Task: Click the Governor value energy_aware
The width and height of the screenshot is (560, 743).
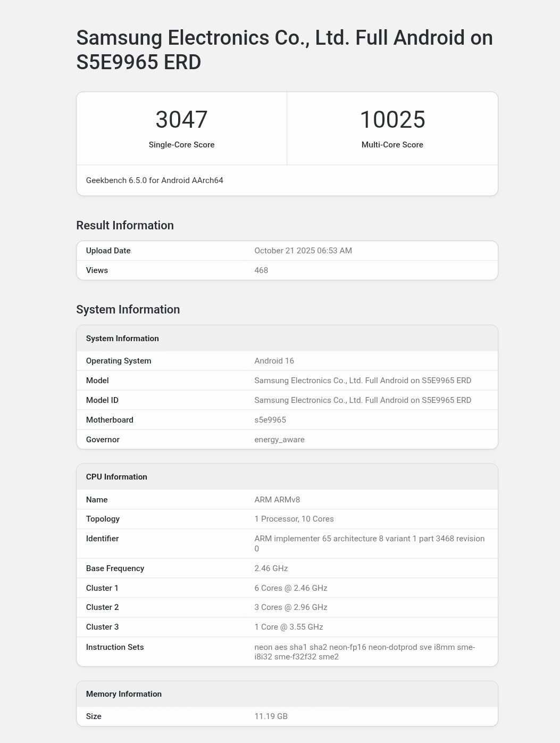Action: pos(279,440)
